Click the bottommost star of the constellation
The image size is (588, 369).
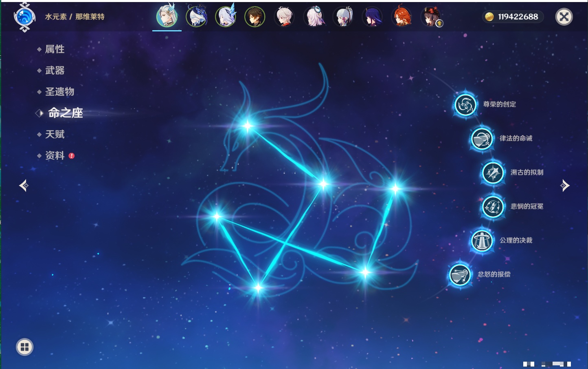pyautogui.click(x=258, y=288)
